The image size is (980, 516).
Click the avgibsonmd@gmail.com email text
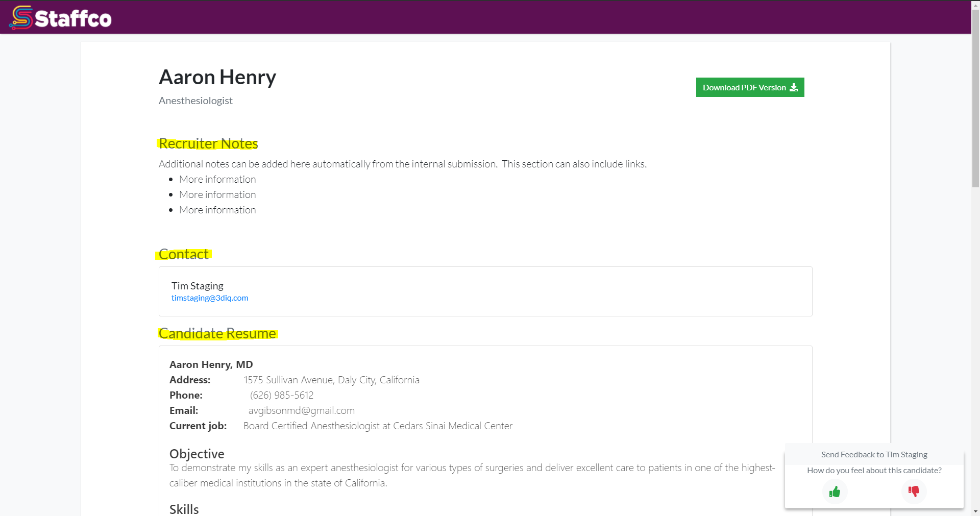point(302,410)
